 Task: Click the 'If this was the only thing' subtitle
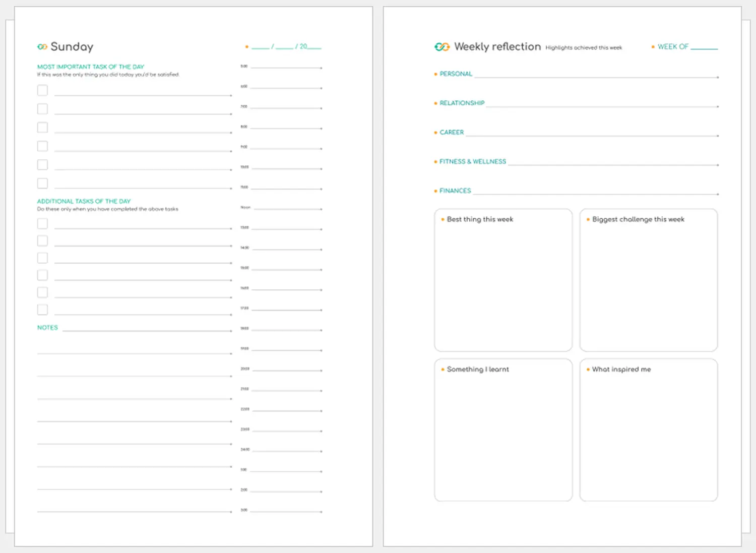click(108, 75)
